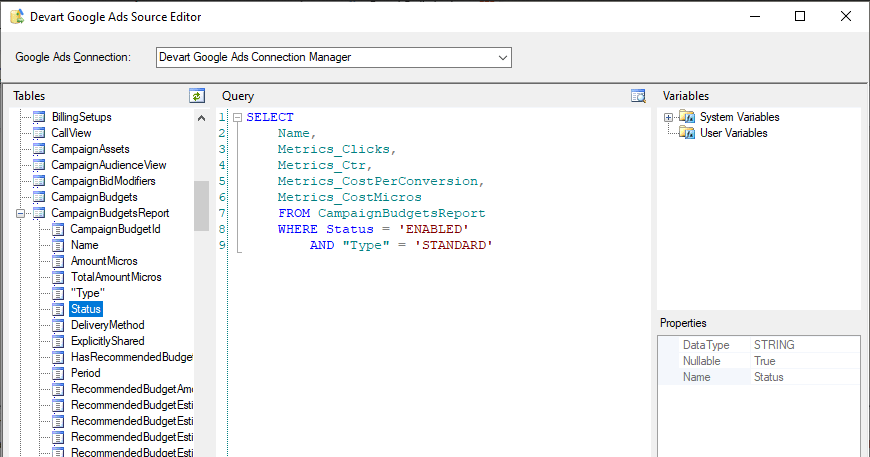Collapse the CampaignBudgetsReport tree node
Image resolution: width=870 pixels, height=457 pixels.
click(21, 213)
